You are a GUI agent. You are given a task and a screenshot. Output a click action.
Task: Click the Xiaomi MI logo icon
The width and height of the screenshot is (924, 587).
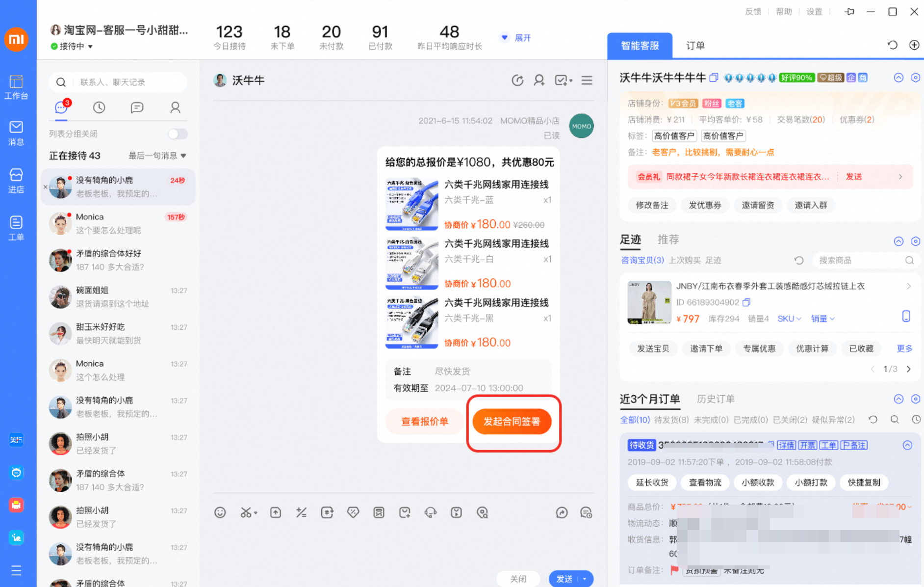point(16,39)
